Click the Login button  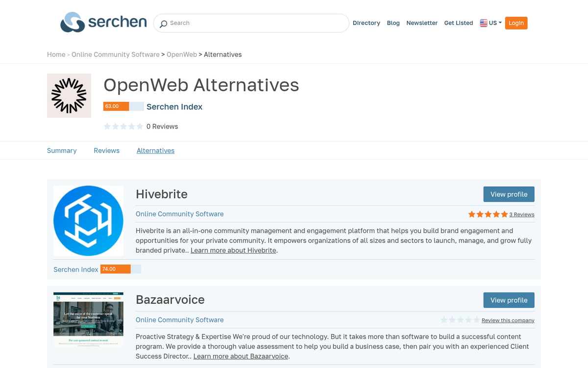point(516,23)
